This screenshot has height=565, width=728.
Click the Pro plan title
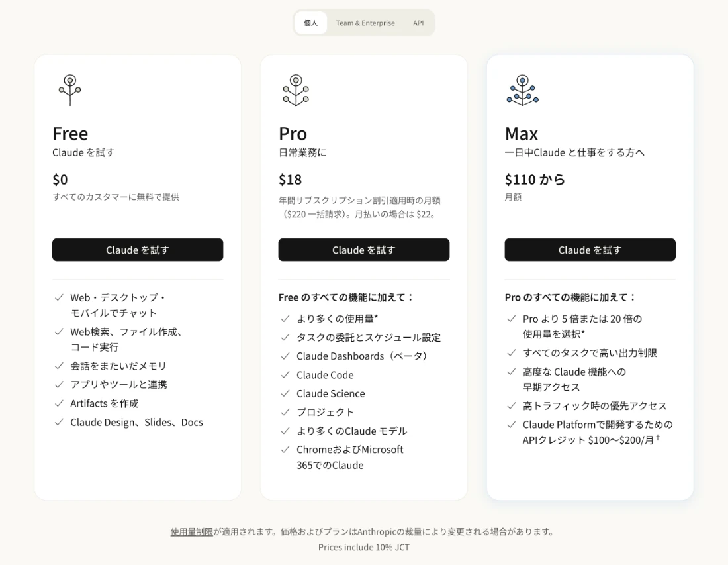tap(293, 134)
